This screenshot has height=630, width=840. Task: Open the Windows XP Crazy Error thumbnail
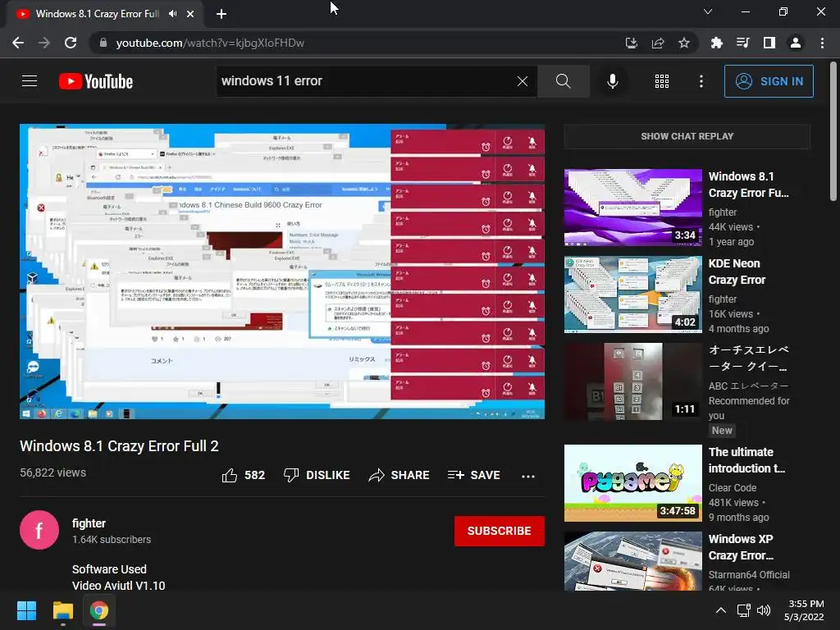click(x=632, y=561)
